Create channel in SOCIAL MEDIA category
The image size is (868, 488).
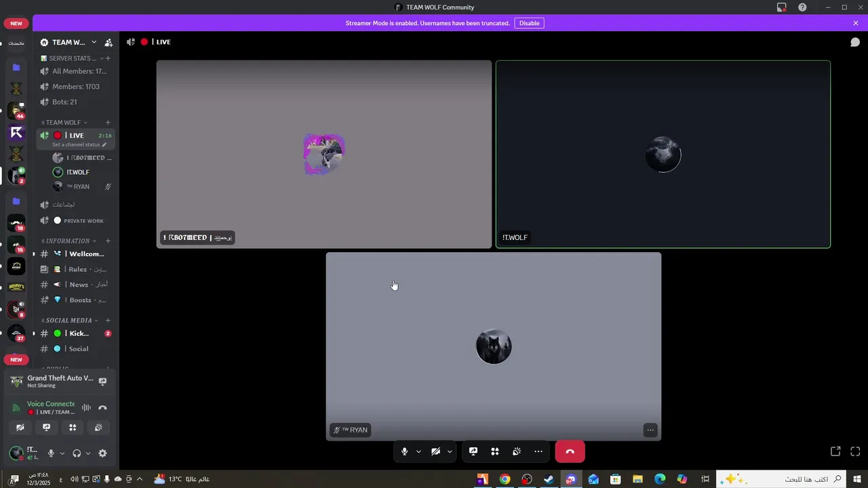[108, 321]
